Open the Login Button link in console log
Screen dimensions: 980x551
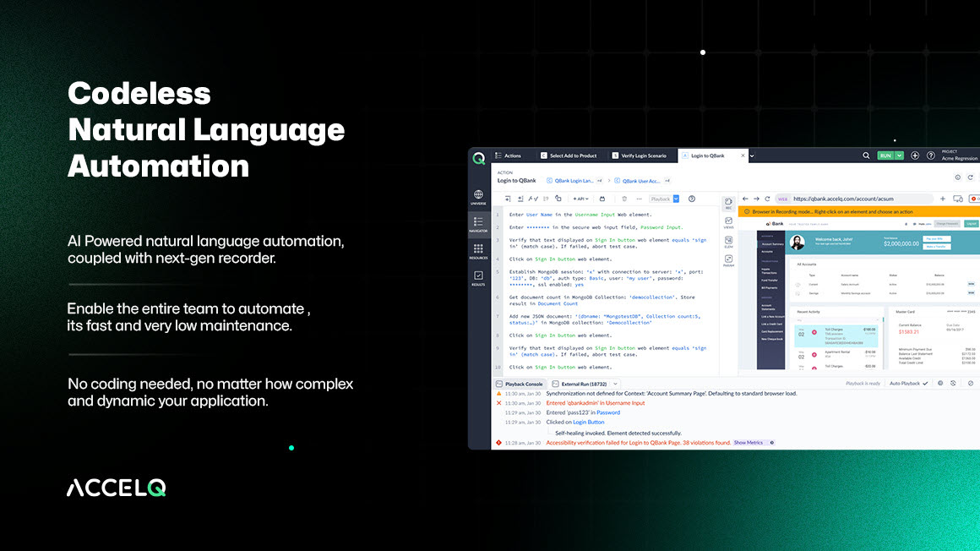[588, 422]
